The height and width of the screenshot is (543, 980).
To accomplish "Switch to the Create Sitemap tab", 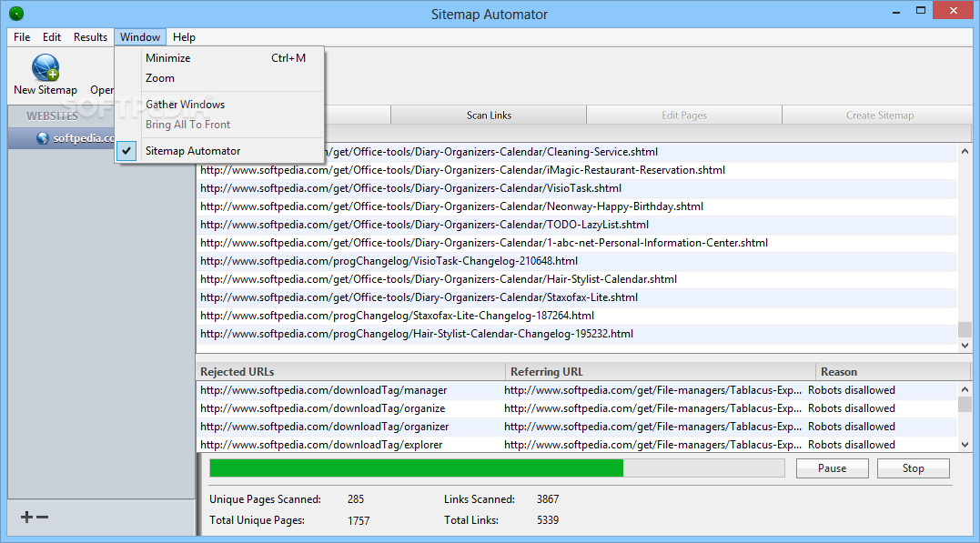I will pos(879,115).
